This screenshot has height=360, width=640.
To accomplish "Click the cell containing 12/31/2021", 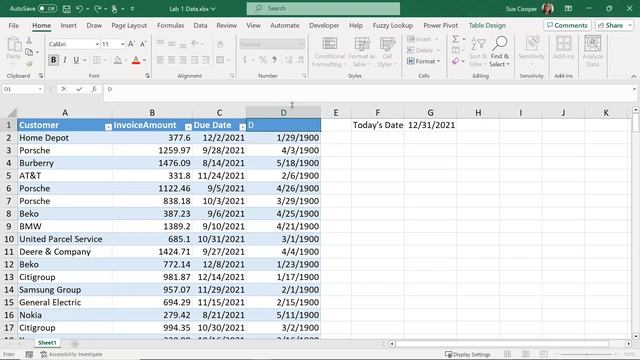I will coord(431,125).
